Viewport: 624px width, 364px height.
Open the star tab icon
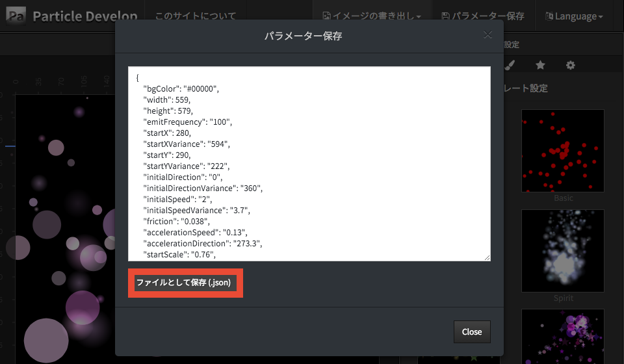pos(540,65)
